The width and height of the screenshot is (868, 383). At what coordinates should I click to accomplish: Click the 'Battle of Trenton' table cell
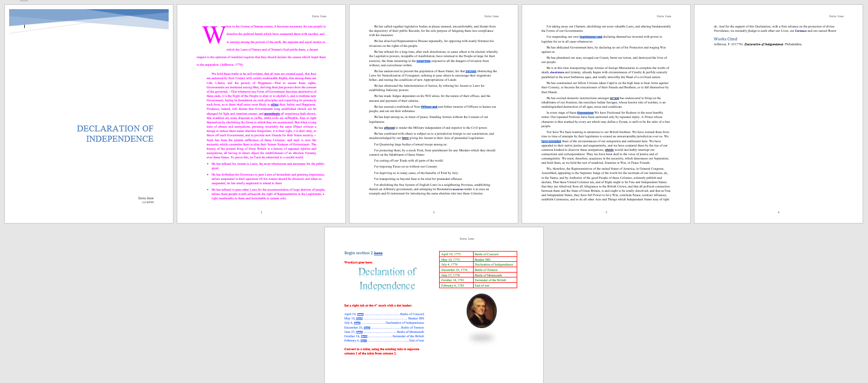(x=495, y=270)
